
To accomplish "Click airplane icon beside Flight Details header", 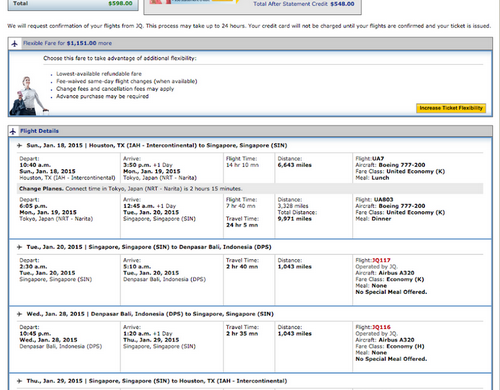I will pos(13,131).
